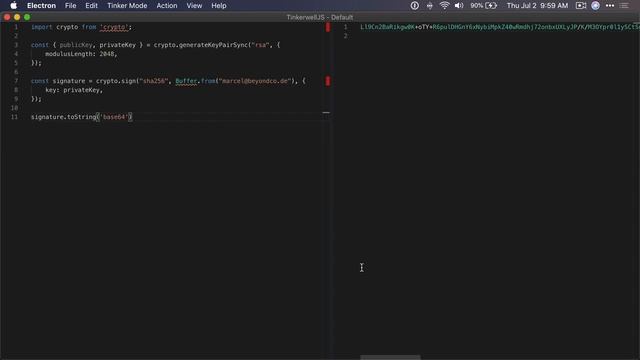Click the TinkerwellJS - Default window title
Image resolution: width=640 pixels, height=360 pixels.
320,17
